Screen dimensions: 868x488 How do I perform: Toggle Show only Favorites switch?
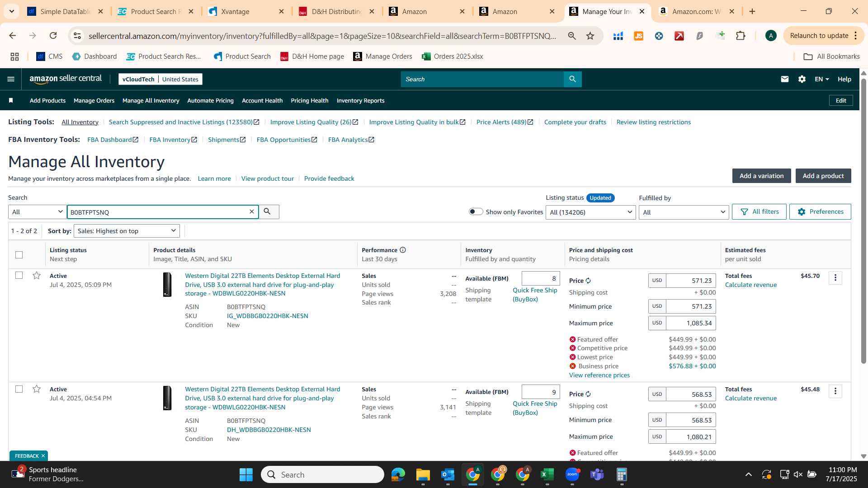click(x=476, y=211)
